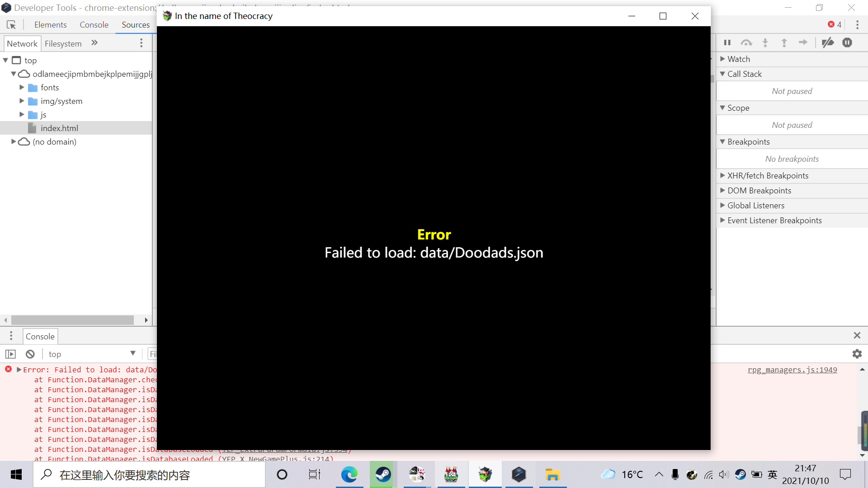Toggle deactivate breakpoints icon
This screenshot has height=488, width=868.
click(x=828, y=42)
